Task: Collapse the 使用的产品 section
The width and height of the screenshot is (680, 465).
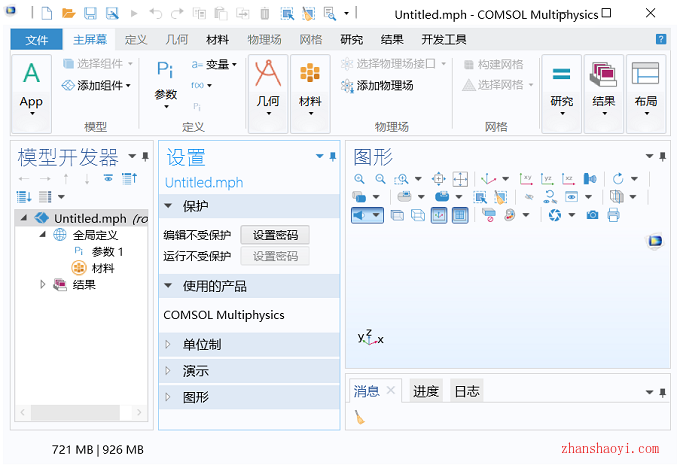Action: click(x=168, y=286)
